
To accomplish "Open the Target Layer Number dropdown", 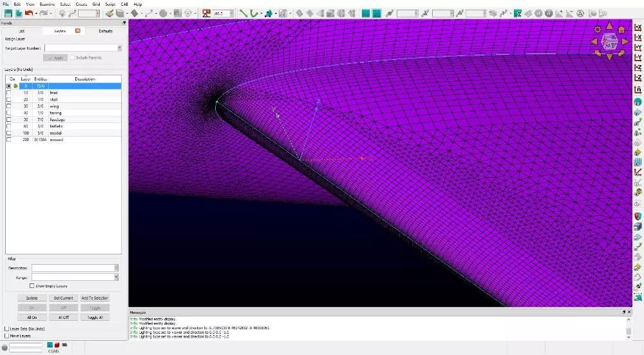I will pyautogui.click(x=119, y=48).
